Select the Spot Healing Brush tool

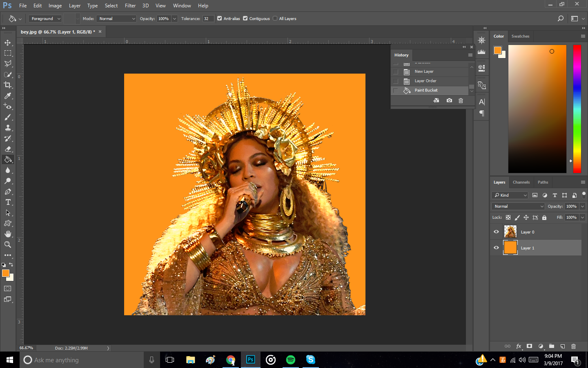pyautogui.click(x=8, y=106)
